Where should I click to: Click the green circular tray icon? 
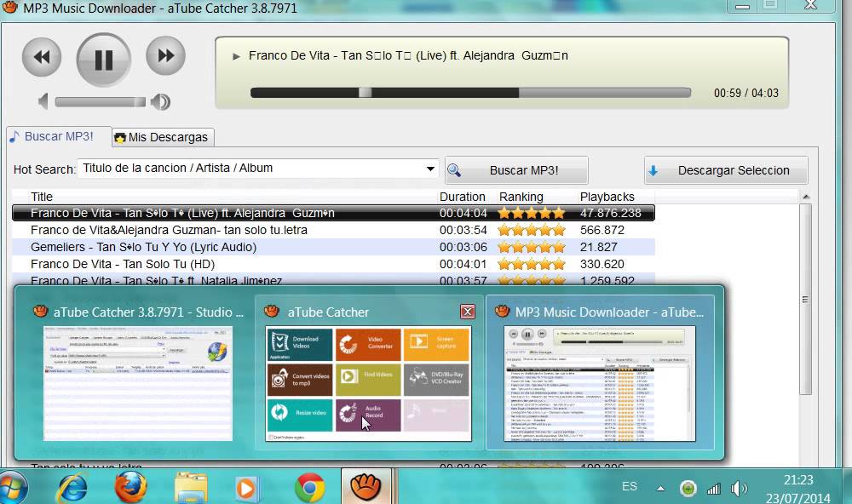[688, 489]
